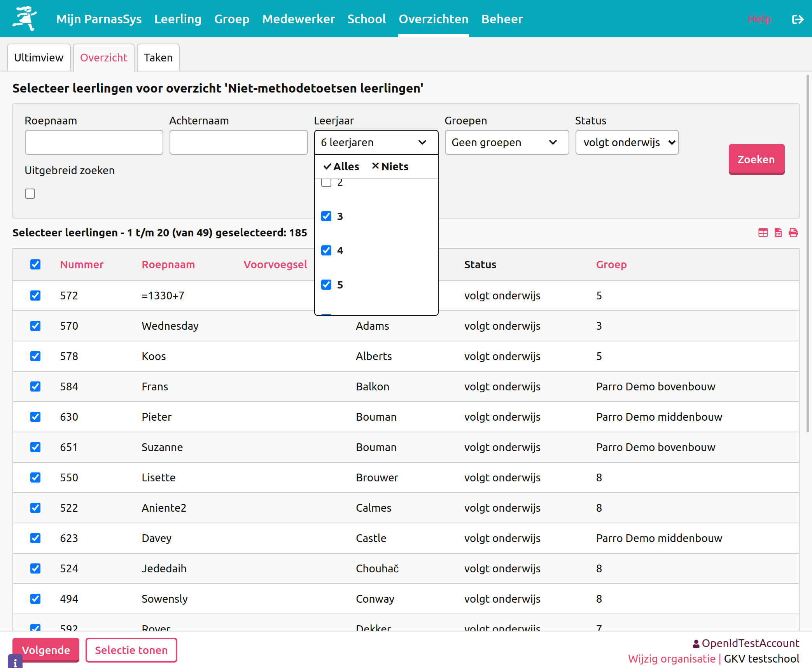The height and width of the screenshot is (668, 812).
Task: Click the user icon next to OpenIdTestAccount
Action: pos(696,643)
